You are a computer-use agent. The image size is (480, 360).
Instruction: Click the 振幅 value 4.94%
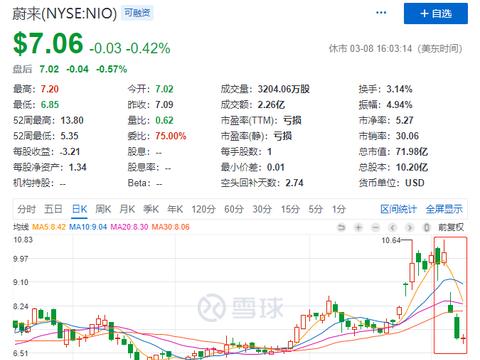point(399,105)
